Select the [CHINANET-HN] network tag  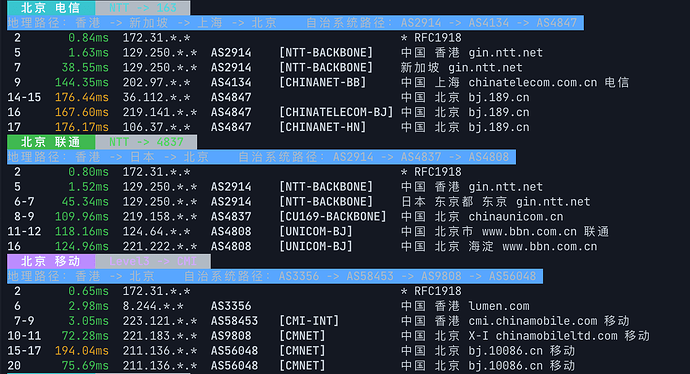click(323, 128)
